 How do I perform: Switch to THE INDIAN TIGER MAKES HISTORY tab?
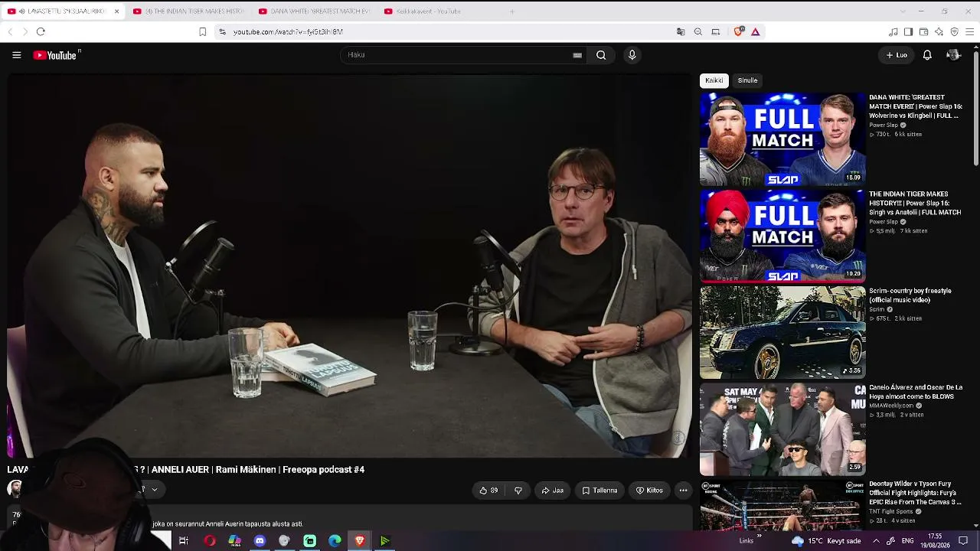pyautogui.click(x=189, y=11)
